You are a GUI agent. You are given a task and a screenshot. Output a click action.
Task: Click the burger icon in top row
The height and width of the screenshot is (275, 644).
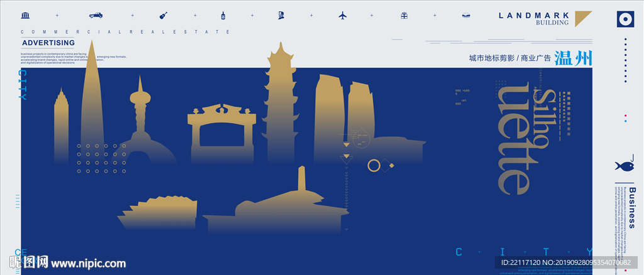click(466, 15)
